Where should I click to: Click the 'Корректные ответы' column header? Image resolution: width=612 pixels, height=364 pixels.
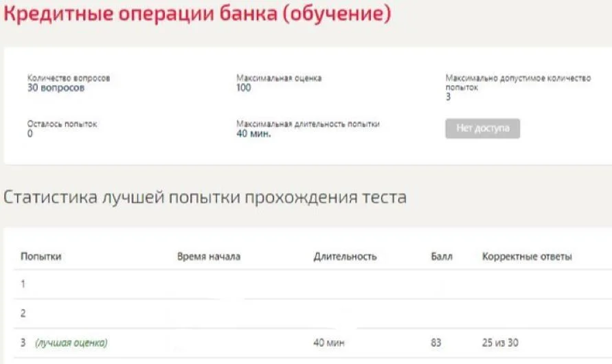click(527, 256)
